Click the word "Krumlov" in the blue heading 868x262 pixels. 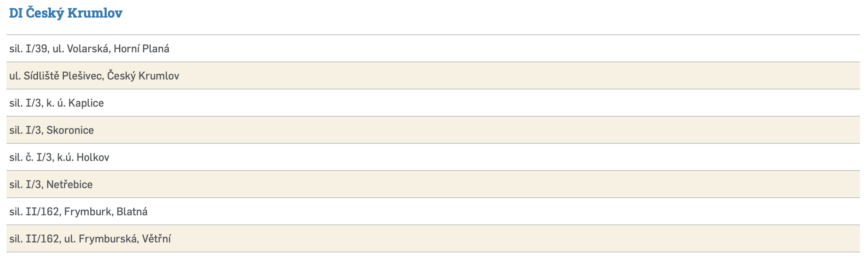point(95,13)
